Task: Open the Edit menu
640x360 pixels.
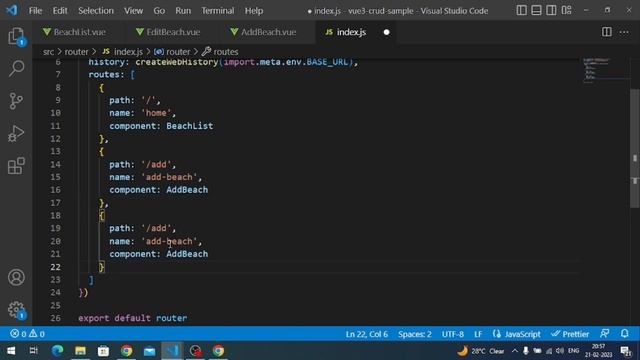Action: click(x=60, y=11)
